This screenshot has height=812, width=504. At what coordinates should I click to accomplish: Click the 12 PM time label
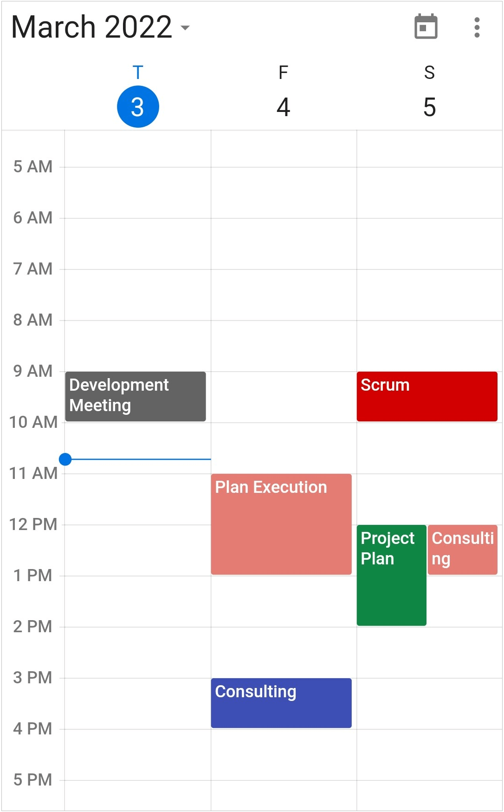(x=33, y=524)
